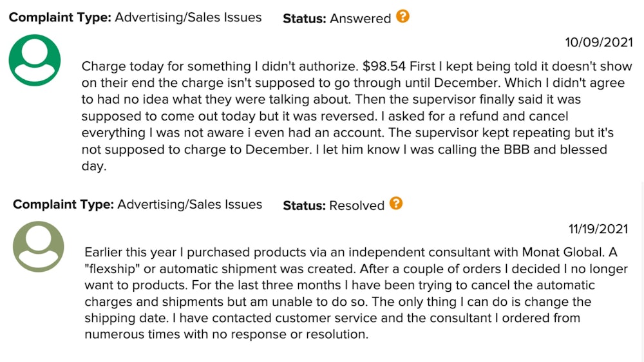This screenshot has height=362, width=644.
Task: Click "Advertising/Sales Issues" in the Answered complaint
Action: point(188,17)
